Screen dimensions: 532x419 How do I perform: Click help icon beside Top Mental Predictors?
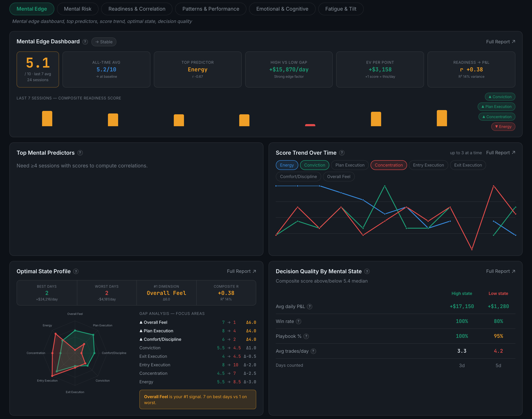pyautogui.click(x=80, y=153)
